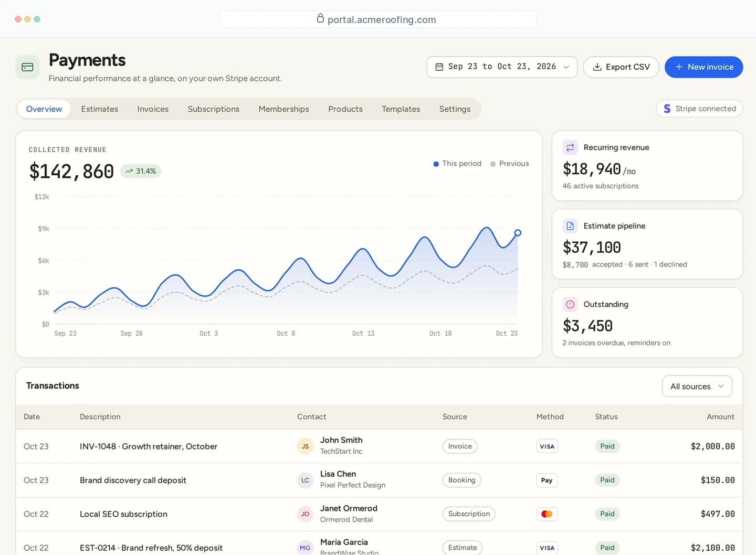The width and height of the screenshot is (756, 555).
Task: Open the Memberships tab
Action: 284,109
